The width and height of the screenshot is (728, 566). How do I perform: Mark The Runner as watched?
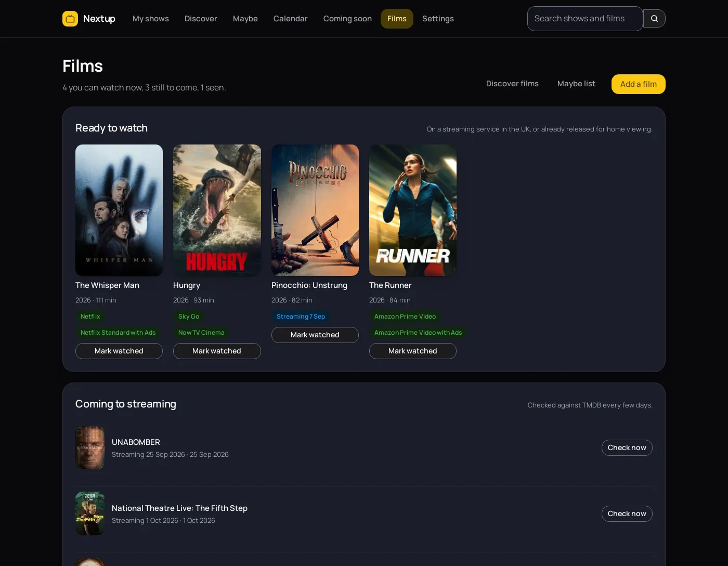coord(413,351)
